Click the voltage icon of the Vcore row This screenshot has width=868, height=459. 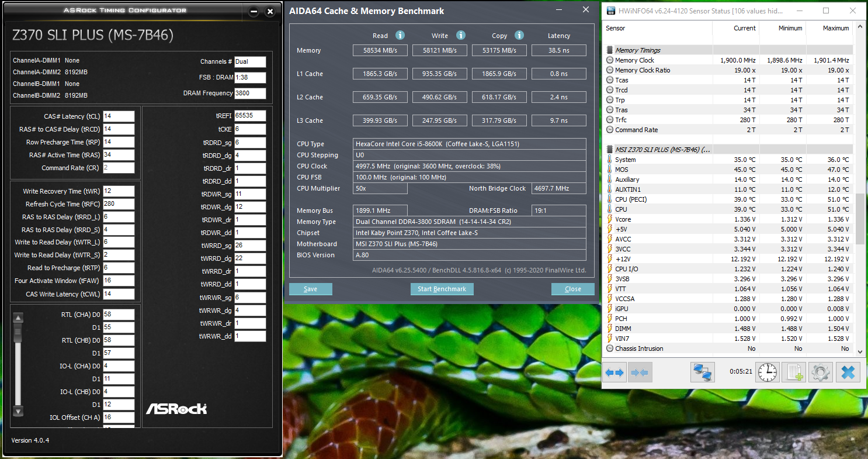point(610,219)
